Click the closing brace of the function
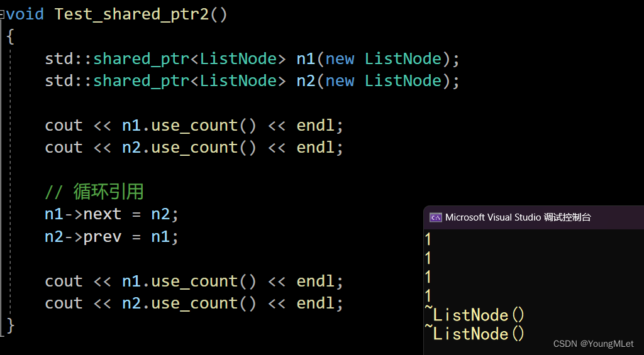 10,325
